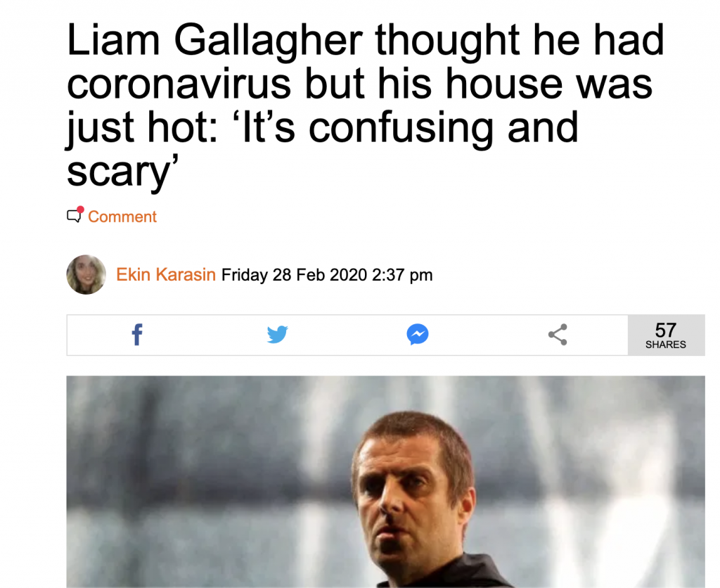Open the Comment link
The image size is (720, 588).
(122, 217)
